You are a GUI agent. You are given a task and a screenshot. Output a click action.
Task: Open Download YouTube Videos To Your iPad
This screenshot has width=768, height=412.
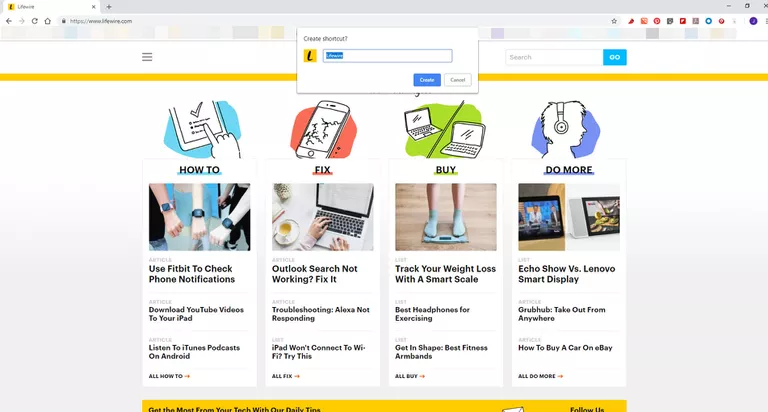point(196,314)
